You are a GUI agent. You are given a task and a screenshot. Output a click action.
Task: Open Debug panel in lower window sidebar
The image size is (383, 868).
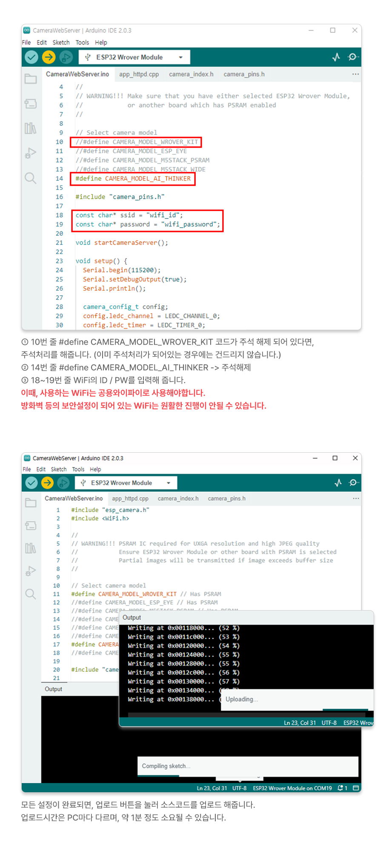pyautogui.click(x=31, y=571)
